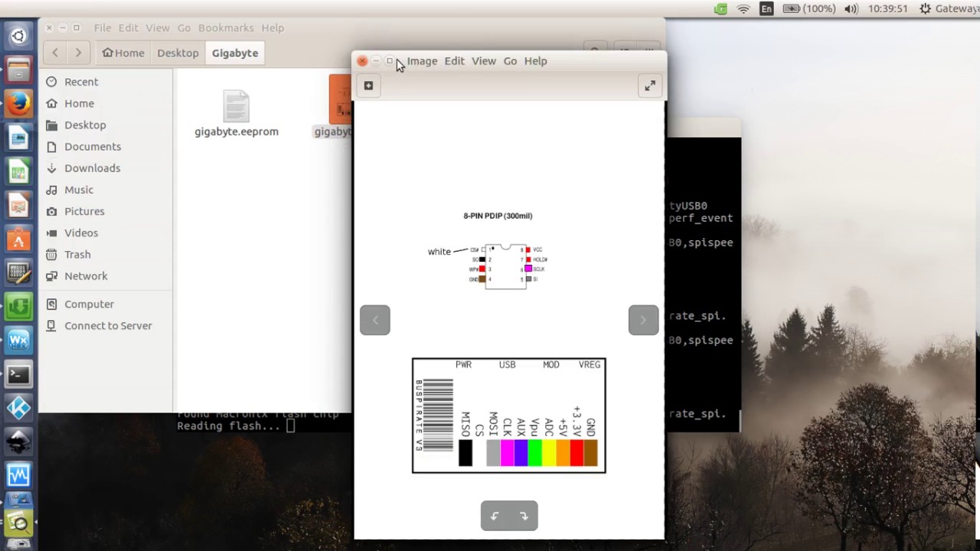
Task: Launch Kodi from the dock
Action: 18,408
